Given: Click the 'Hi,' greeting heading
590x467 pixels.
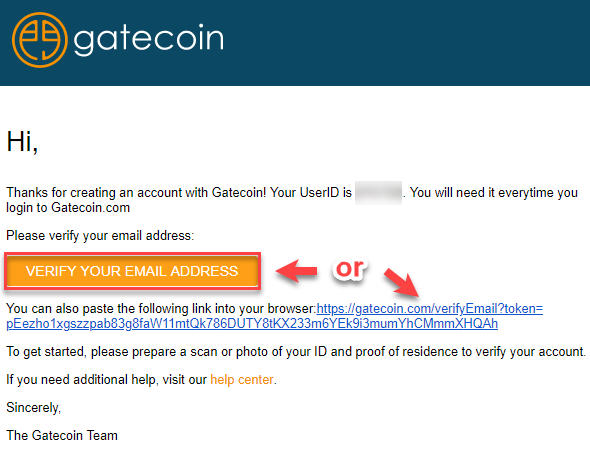Looking at the screenshot, I should click(x=22, y=142).
